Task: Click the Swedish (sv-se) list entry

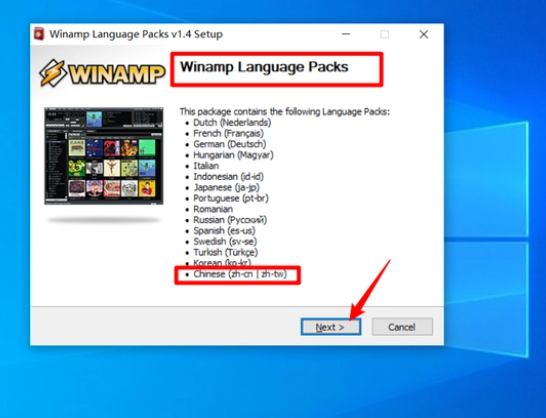Action: tap(225, 241)
